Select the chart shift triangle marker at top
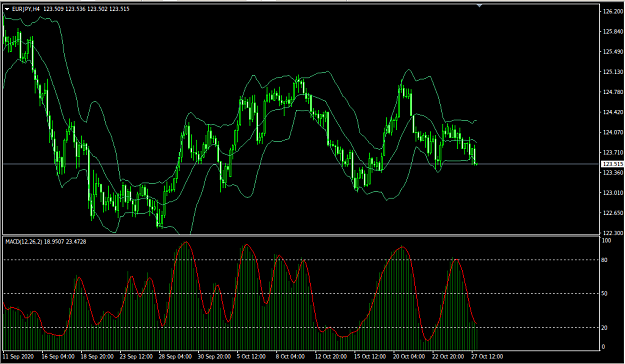The height and width of the screenshot is (364, 625). click(x=480, y=6)
